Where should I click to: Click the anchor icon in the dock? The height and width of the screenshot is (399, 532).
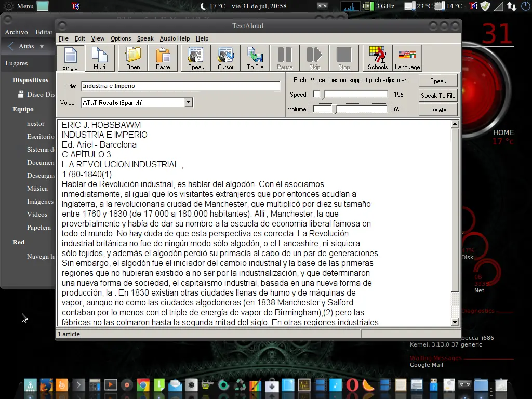pos(30,385)
